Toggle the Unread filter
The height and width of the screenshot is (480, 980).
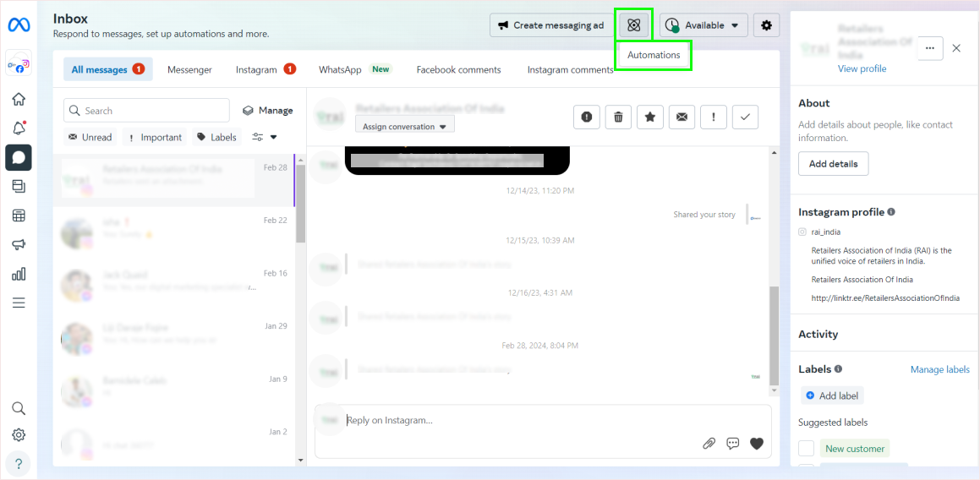click(x=90, y=138)
